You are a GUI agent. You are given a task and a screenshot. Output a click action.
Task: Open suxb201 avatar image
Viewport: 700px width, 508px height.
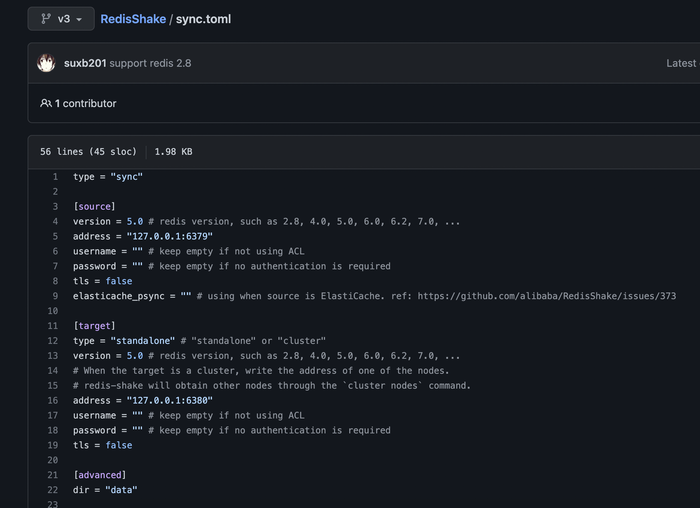click(46, 63)
